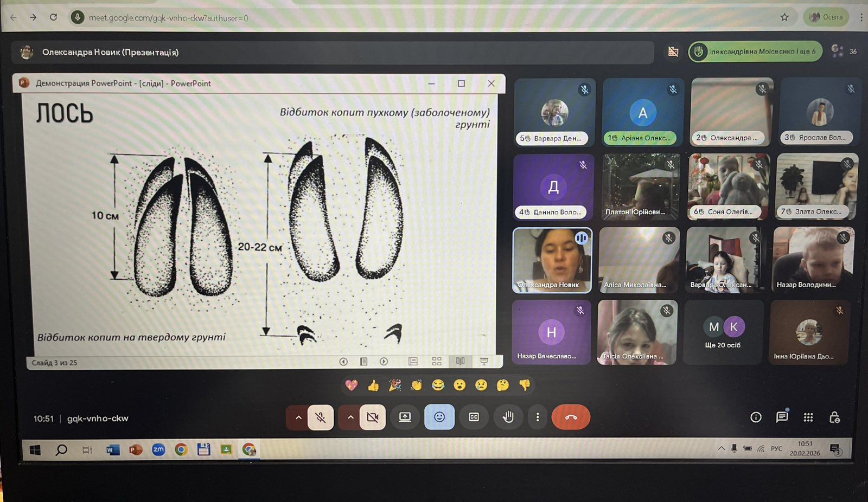This screenshot has width=868, height=502.
Task: Click the red leave call button
Action: tap(571, 417)
